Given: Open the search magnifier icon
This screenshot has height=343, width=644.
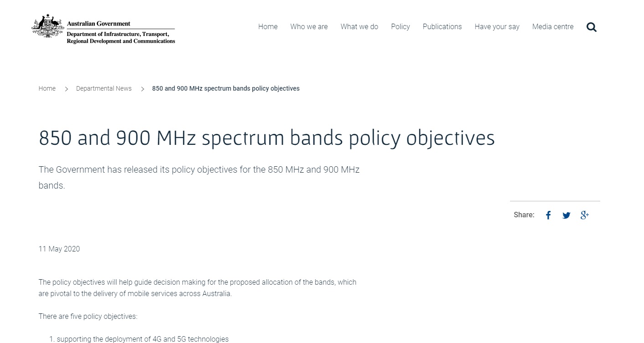Looking at the screenshot, I should coord(592,27).
